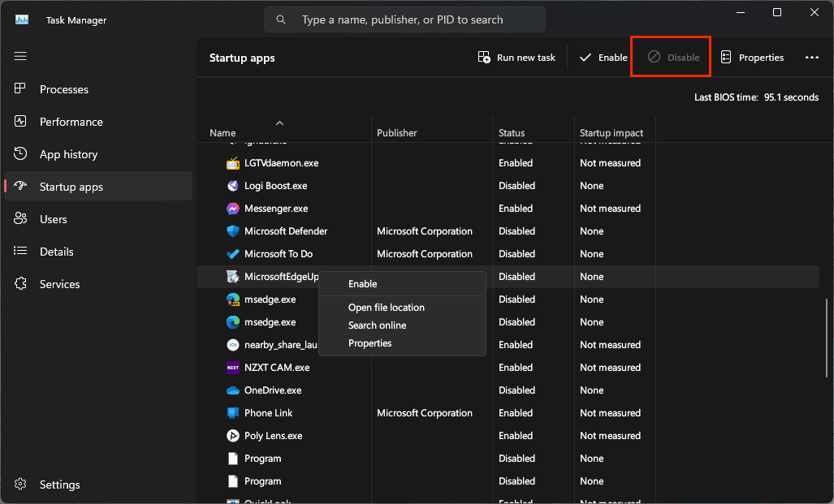834x504 pixels.
Task: Click the OneDrive.exe cloud icon
Action: click(233, 390)
